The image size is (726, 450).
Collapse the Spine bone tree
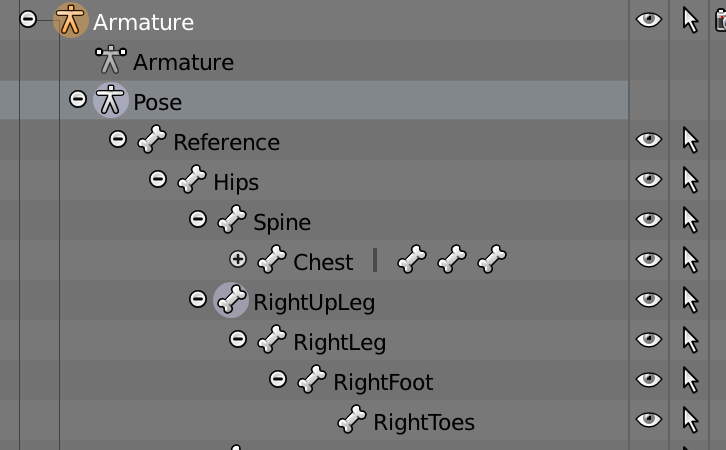coord(197,220)
